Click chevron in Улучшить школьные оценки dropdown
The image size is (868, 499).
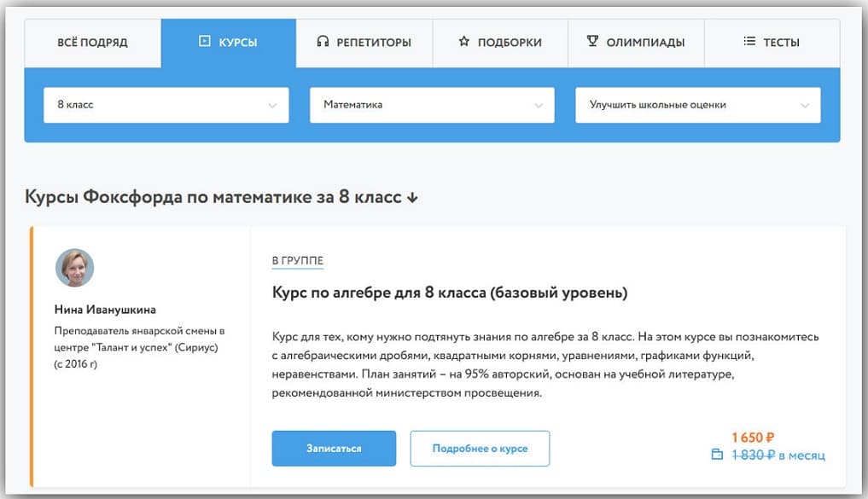[x=805, y=106]
